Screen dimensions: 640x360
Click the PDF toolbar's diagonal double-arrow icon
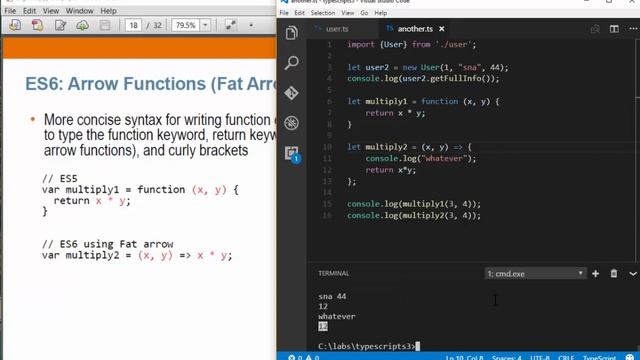[x=231, y=25]
